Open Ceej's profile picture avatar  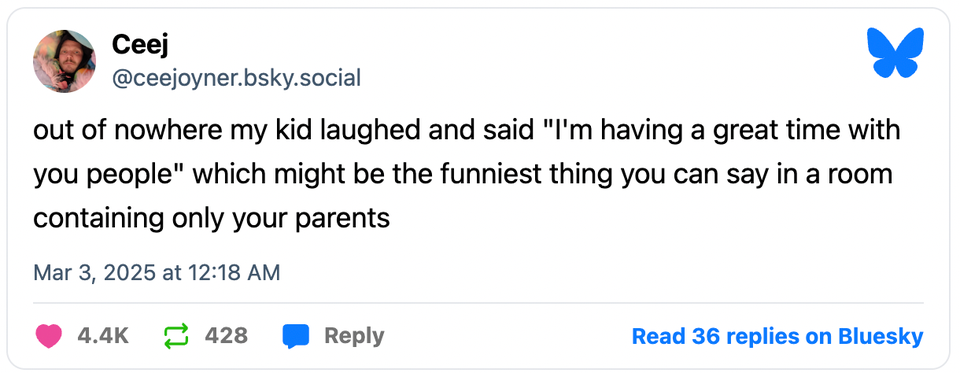(x=64, y=61)
